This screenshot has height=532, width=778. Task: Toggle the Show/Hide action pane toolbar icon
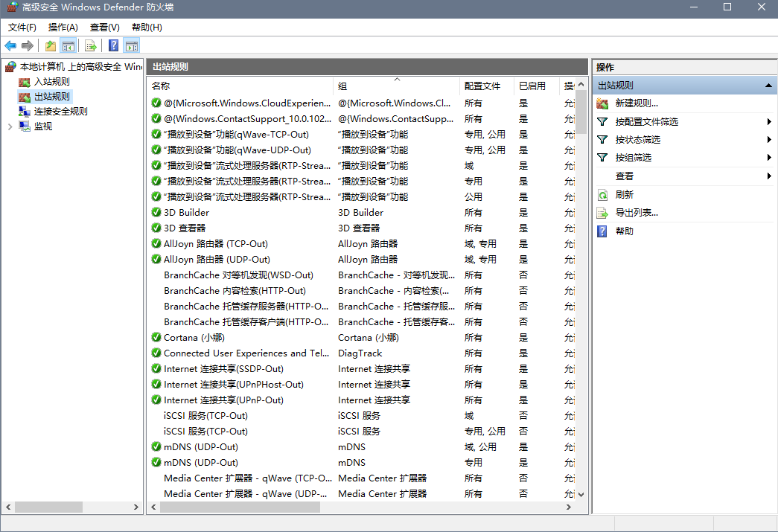pos(132,45)
